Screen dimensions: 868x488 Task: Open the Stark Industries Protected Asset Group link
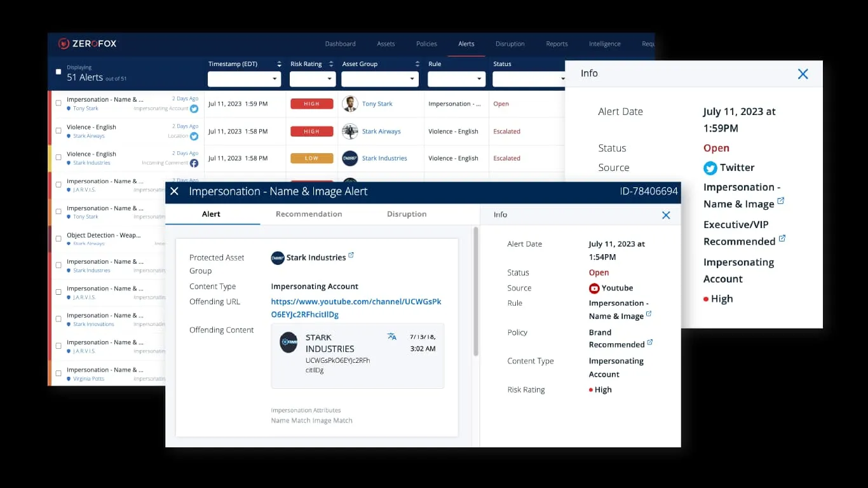tap(316, 258)
